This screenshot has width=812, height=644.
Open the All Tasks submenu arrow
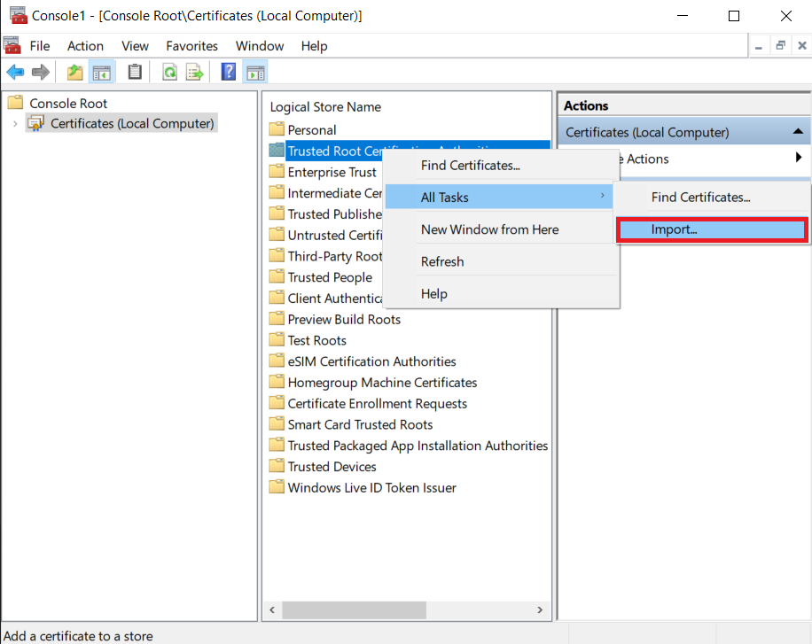(602, 196)
